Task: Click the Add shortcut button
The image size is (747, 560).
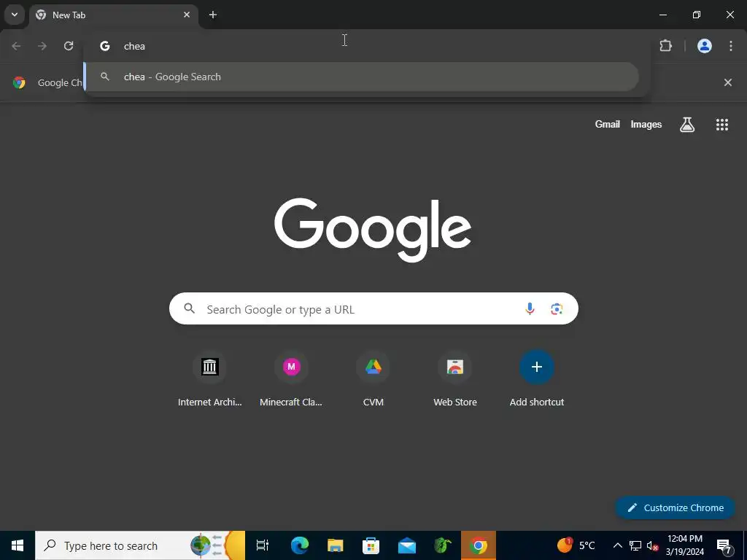Action: click(x=536, y=379)
